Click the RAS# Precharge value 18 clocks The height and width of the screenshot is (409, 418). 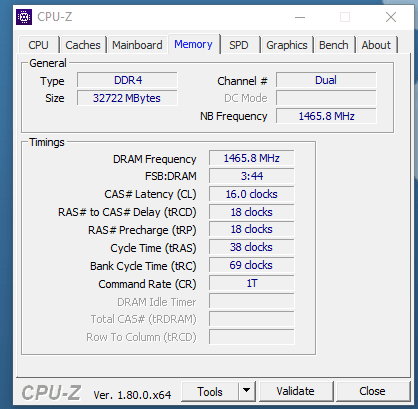252,229
